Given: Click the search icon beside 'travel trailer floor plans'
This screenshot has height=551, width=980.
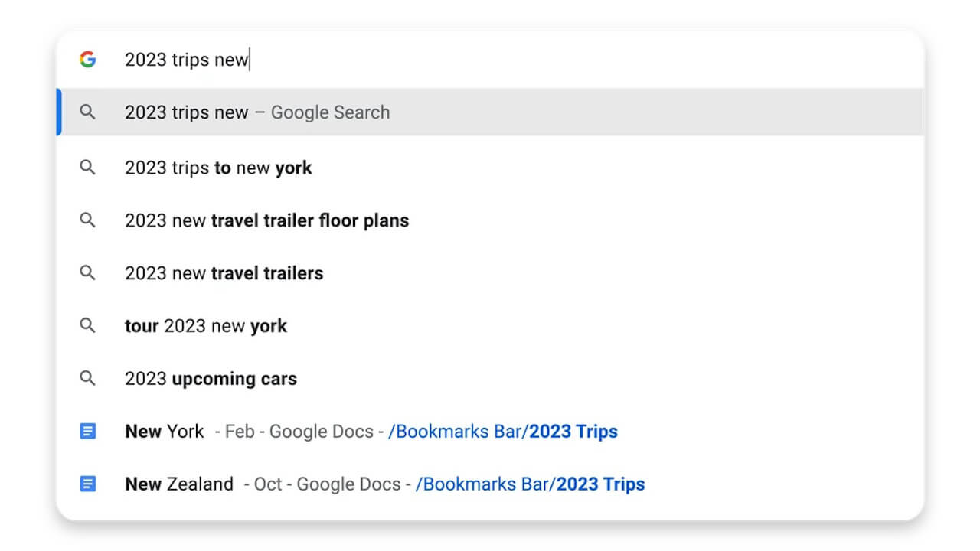Looking at the screenshot, I should (88, 220).
